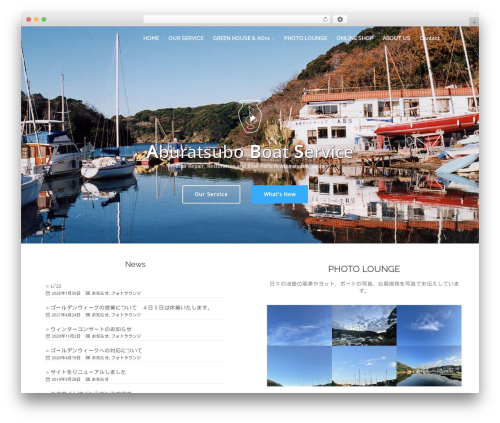
Task: Open the ウィンターコンサートのお知らせ post
Action: coord(91,329)
